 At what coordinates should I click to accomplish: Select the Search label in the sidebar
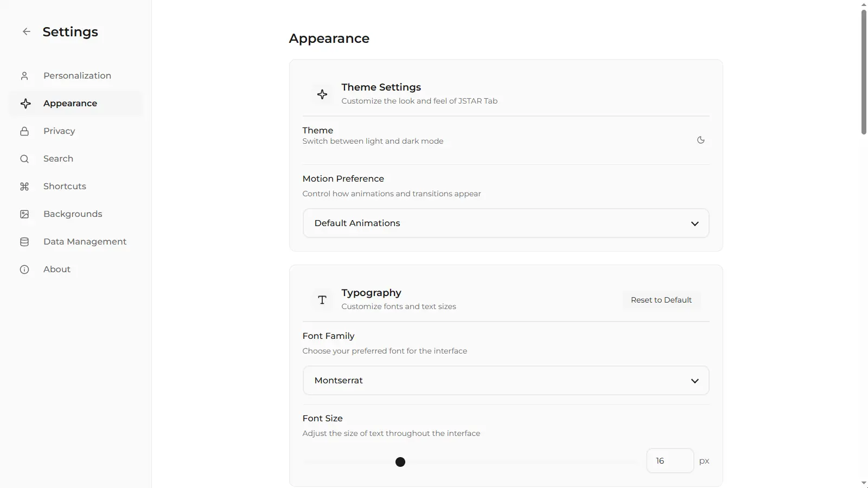[58, 159]
